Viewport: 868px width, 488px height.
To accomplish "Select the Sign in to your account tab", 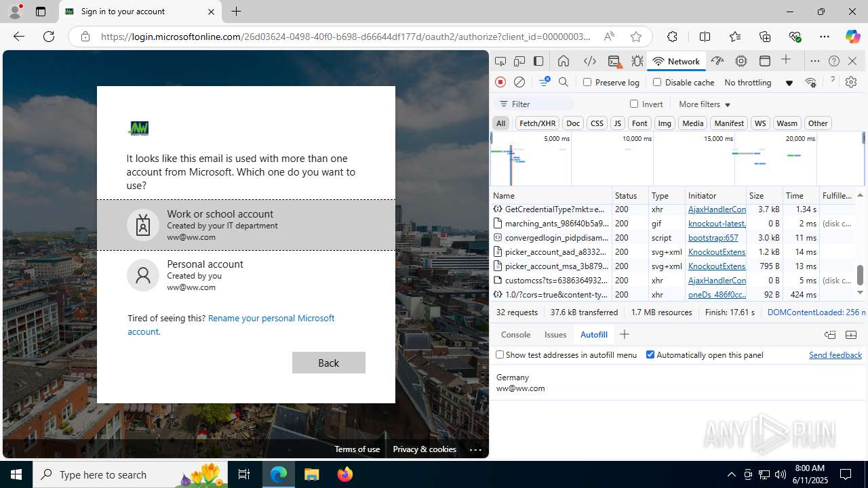I will coord(140,12).
